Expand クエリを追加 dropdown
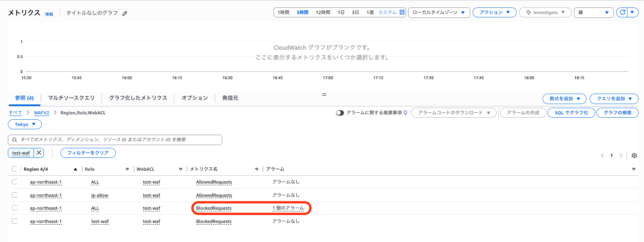This screenshot has width=644, height=242. [x=614, y=99]
